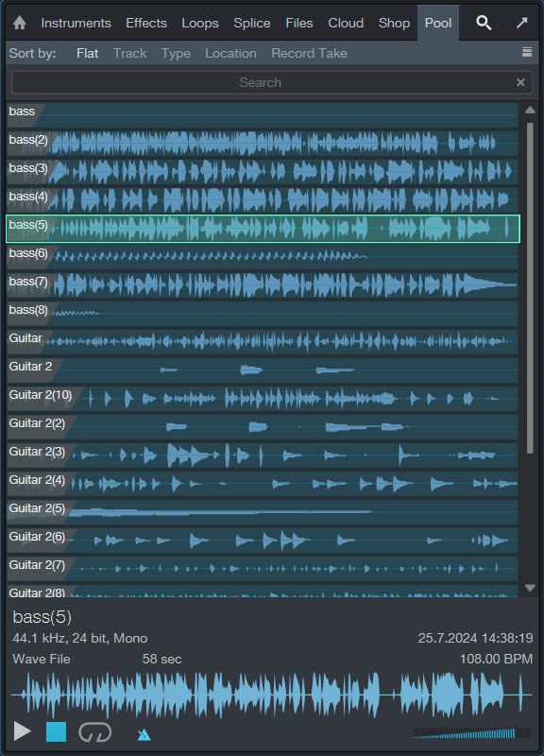Sort pool by Track
The height and width of the screenshot is (756, 544).
[129, 53]
